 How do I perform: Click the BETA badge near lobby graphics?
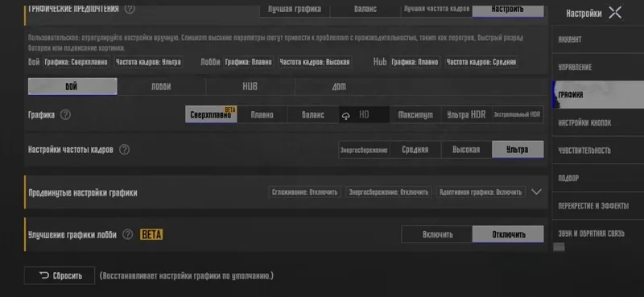[x=151, y=234]
